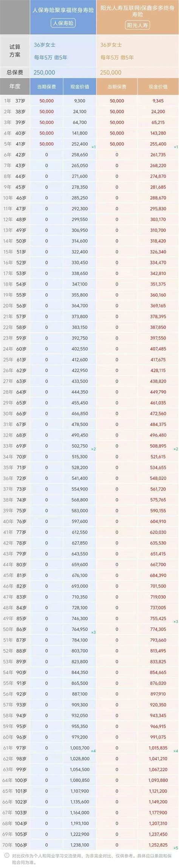Click the ×3 marker beside 755,425
This screenshot has width=179, height=868.
point(176,621)
